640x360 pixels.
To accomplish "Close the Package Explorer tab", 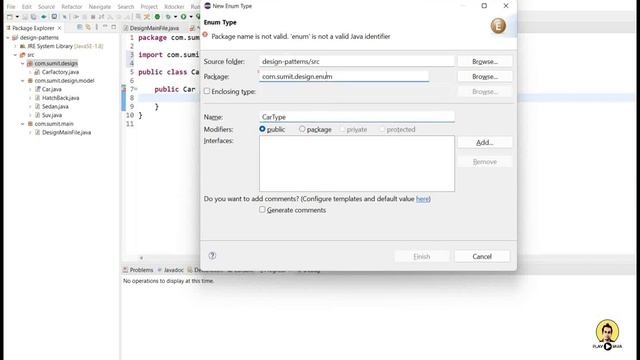I will click(60, 28).
